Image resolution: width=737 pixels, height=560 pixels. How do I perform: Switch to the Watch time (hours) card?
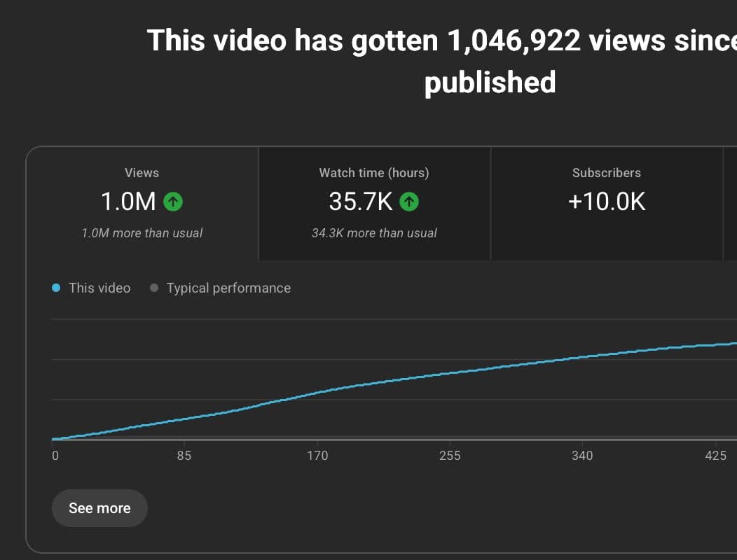[373, 203]
